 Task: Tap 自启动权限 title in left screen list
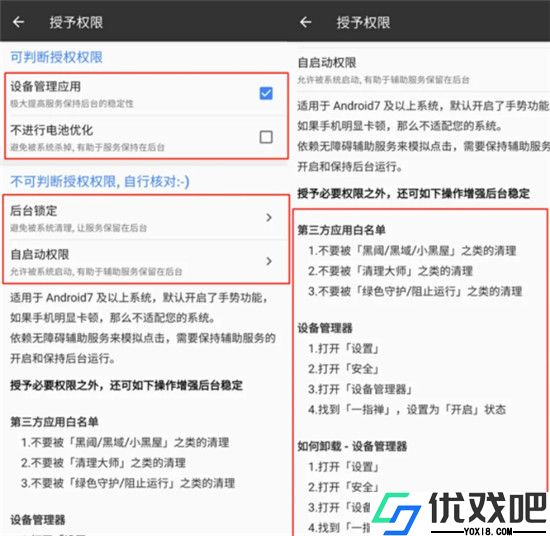[40, 254]
